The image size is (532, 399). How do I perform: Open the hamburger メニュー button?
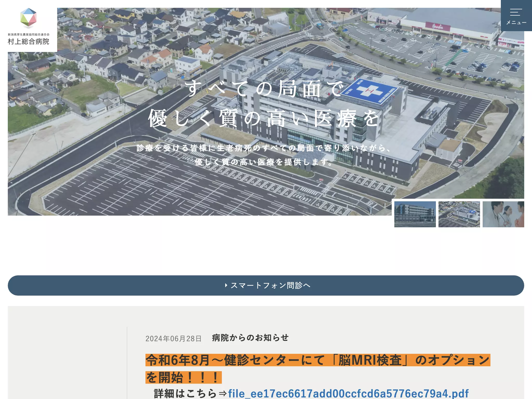tap(516, 16)
